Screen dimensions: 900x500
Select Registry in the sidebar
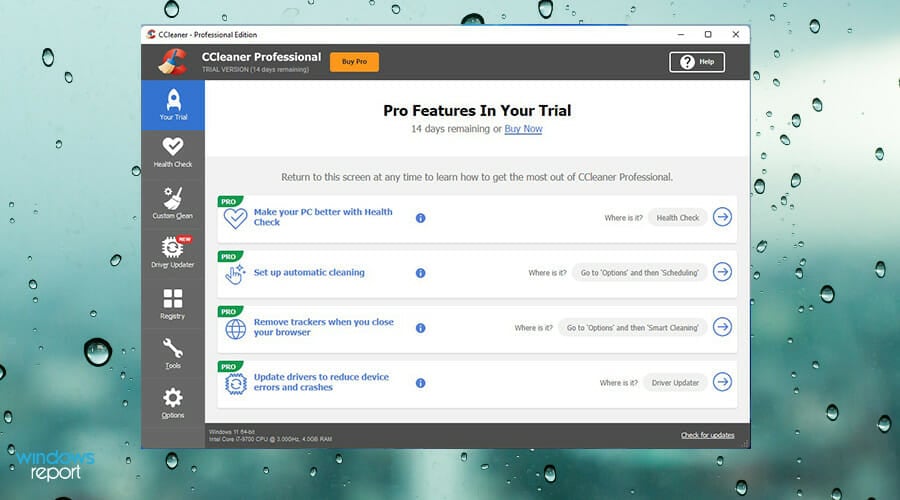click(173, 304)
